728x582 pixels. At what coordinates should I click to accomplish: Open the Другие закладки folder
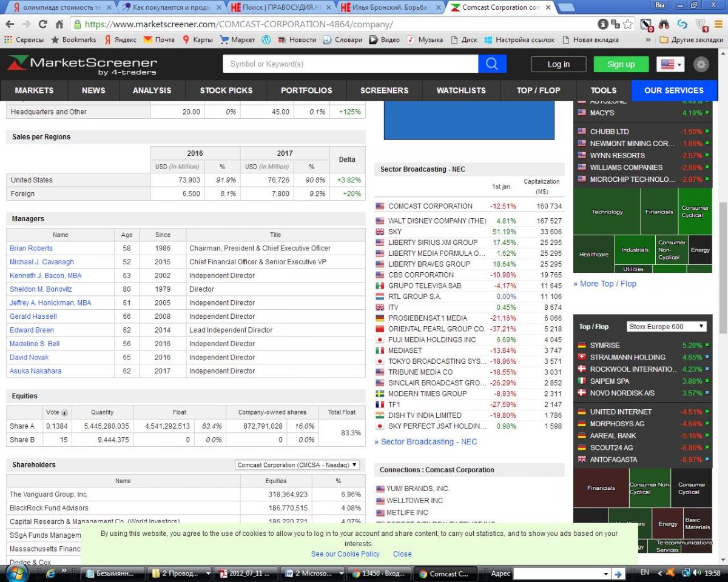pyautogui.click(x=690, y=40)
